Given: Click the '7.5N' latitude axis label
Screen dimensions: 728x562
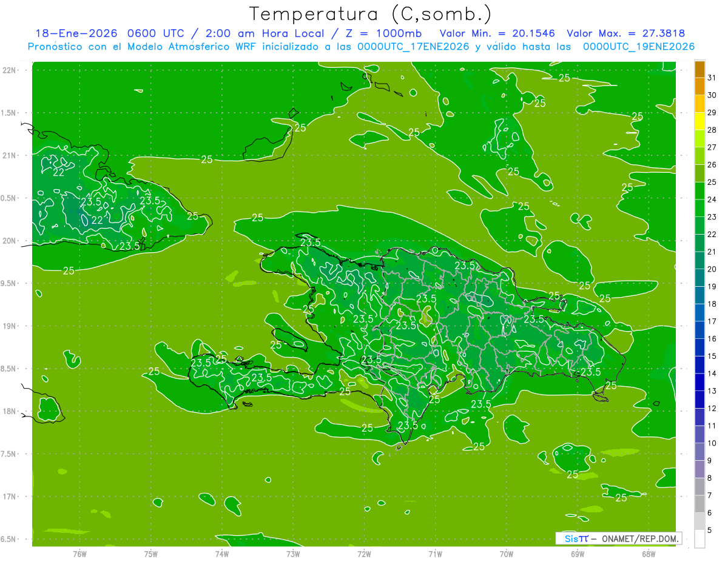Looking at the screenshot, I should point(10,454).
